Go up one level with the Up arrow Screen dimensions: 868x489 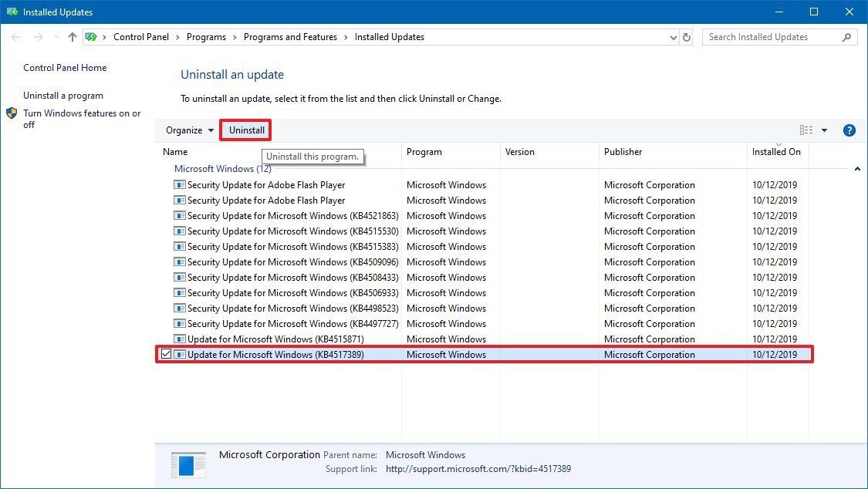point(72,37)
